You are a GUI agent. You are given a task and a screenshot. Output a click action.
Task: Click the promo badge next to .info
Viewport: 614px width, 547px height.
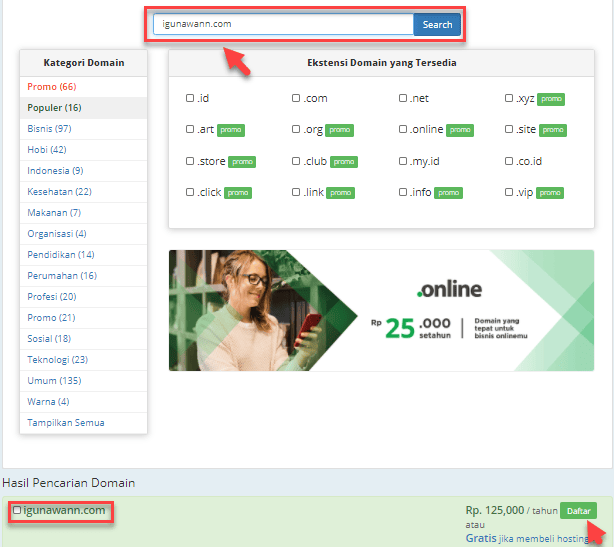(x=449, y=193)
